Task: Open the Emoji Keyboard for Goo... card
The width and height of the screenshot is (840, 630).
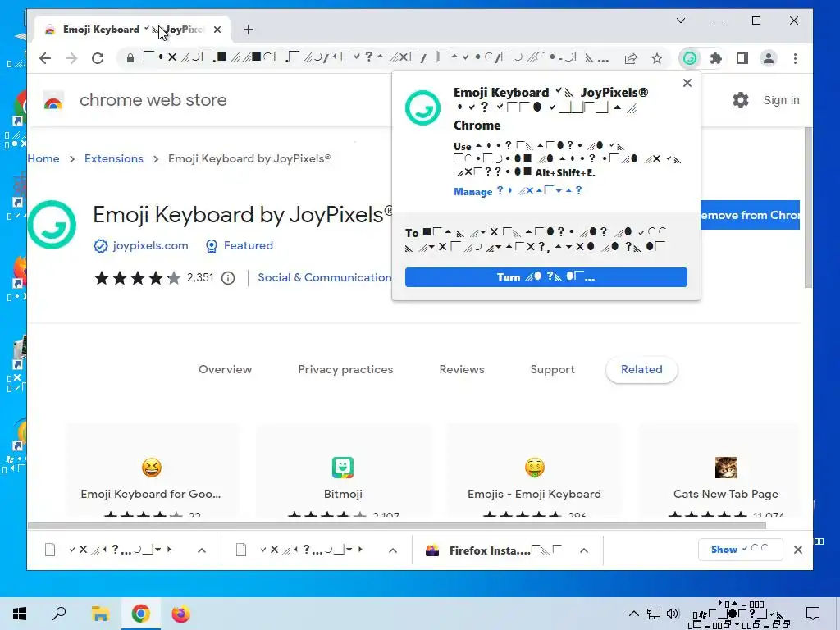Action: click(x=152, y=470)
